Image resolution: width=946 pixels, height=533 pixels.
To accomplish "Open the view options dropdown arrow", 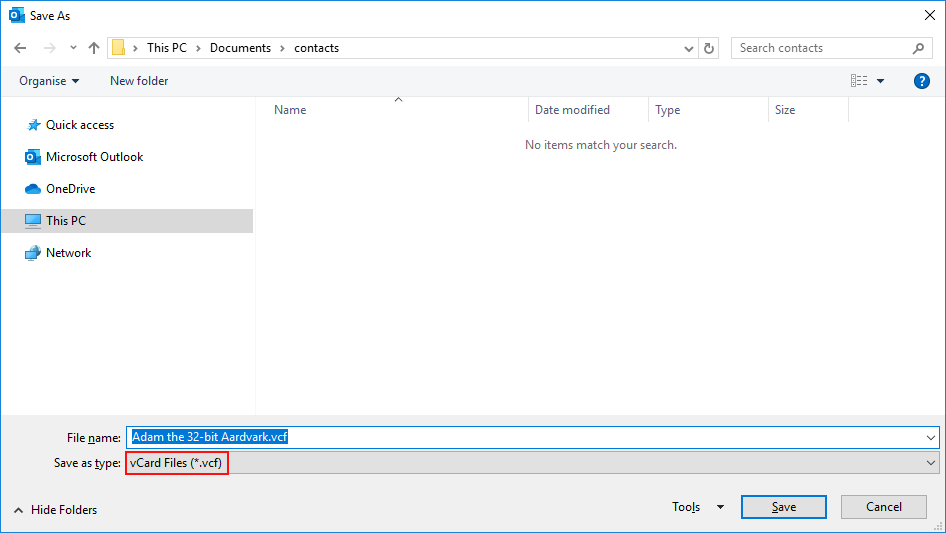I will pos(880,81).
